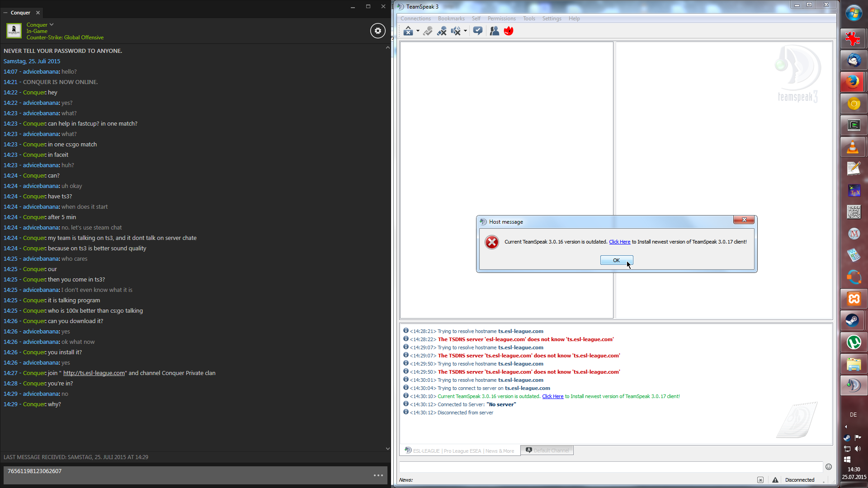Click the microphone activation toolbar icon
868x488 pixels.
point(428,31)
